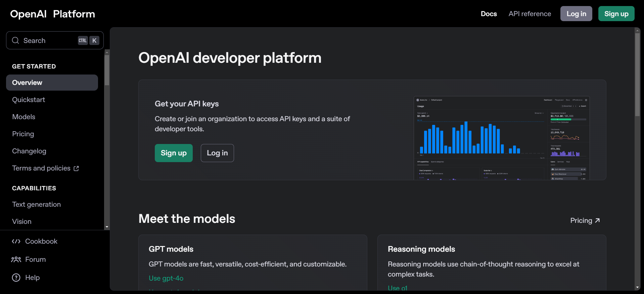Click Sign up in the API keys card

click(174, 153)
